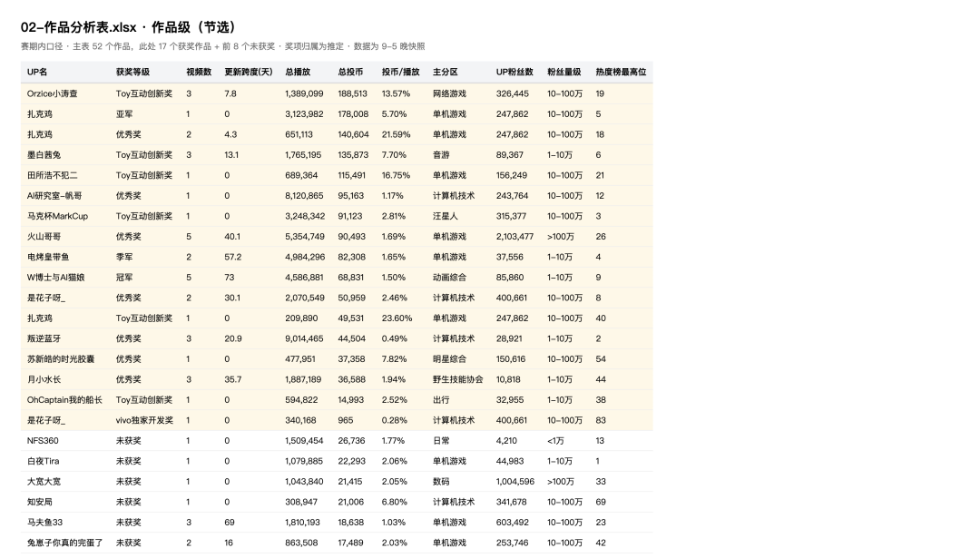Click the 季军 award cell
The image size is (980, 558).
coord(124,257)
